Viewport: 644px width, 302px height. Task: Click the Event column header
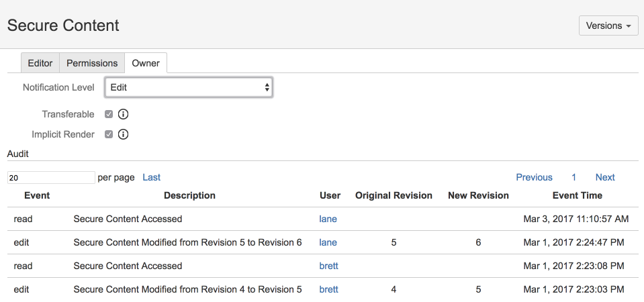click(37, 195)
